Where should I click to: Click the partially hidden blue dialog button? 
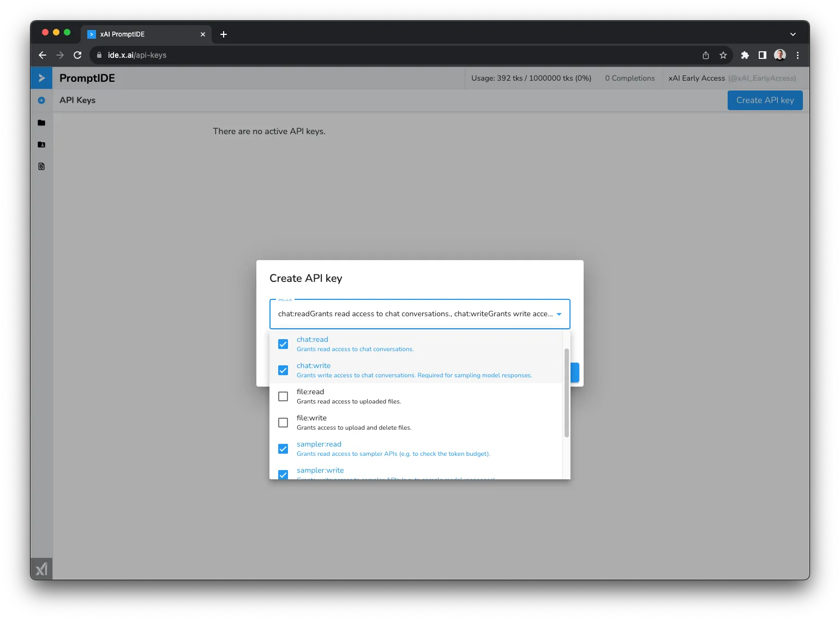click(575, 372)
